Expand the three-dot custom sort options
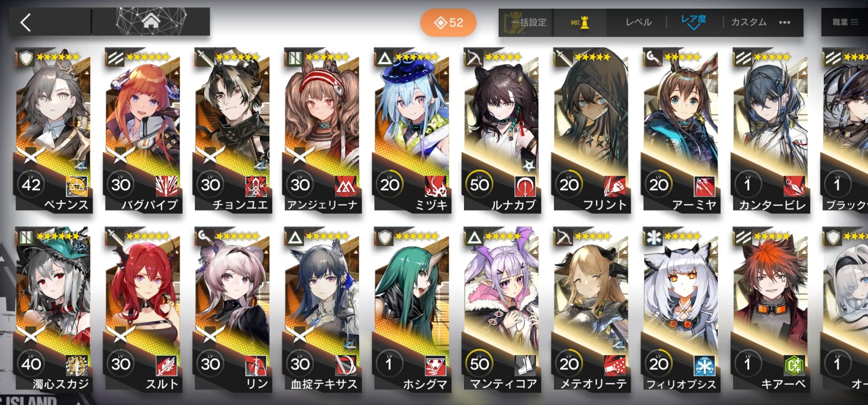 [785, 23]
